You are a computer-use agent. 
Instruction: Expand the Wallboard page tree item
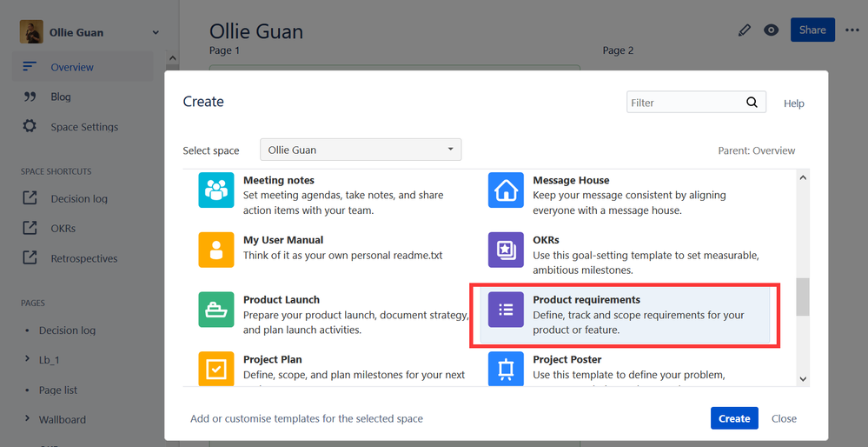point(27,419)
